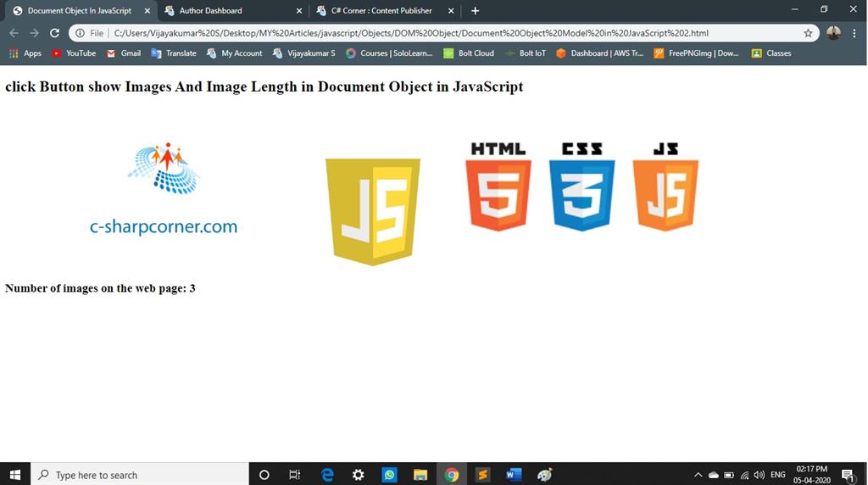The width and height of the screenshot is (868, 485).
Task: Open the Windows Start menu
Action: tap(15, 475)
